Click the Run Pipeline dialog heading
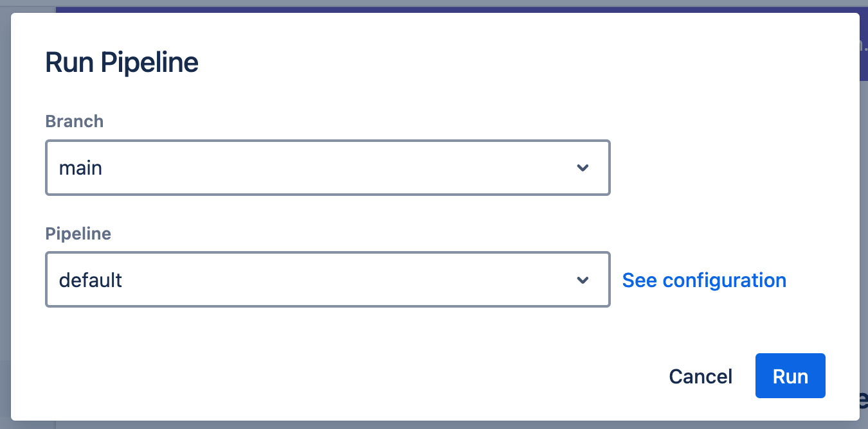Viewport: 868px width, 429px height. [122, 63]
